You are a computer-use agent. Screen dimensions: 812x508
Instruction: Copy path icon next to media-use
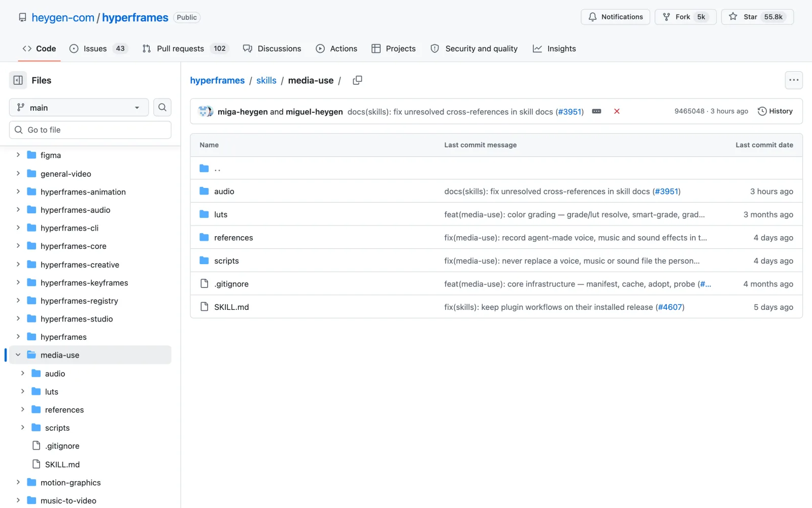click(357, 80)
